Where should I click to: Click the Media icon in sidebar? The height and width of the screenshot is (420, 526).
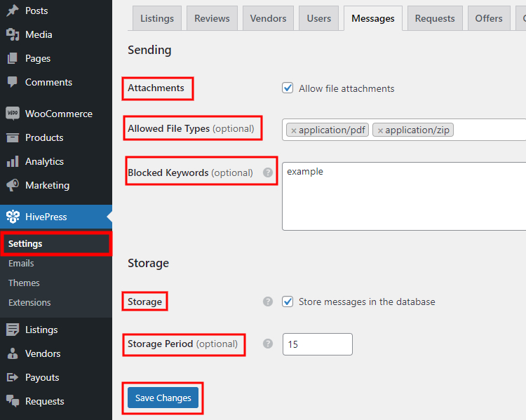[x=13, y=34]
